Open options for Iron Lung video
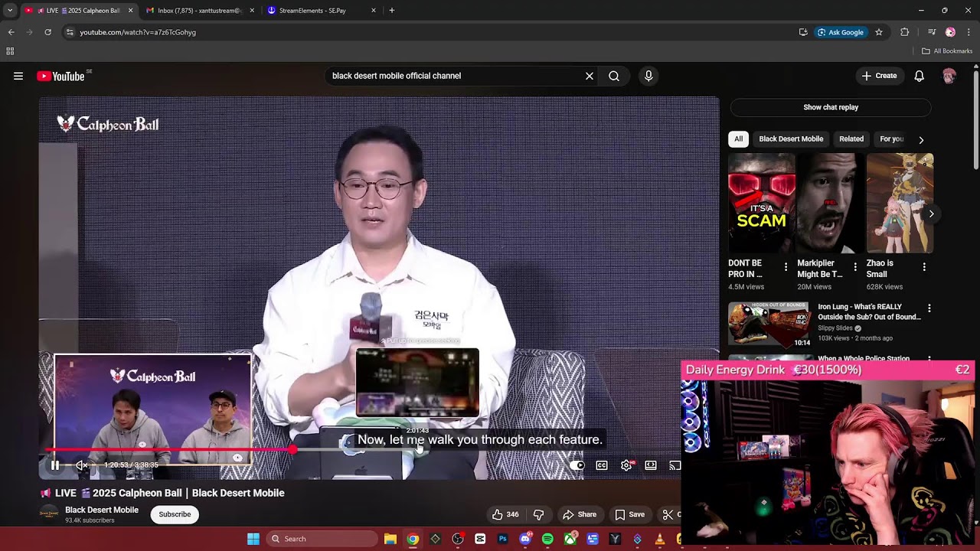The height and width of the screenshot is (551, 980). pyautogui.click(x=929, y=308)
